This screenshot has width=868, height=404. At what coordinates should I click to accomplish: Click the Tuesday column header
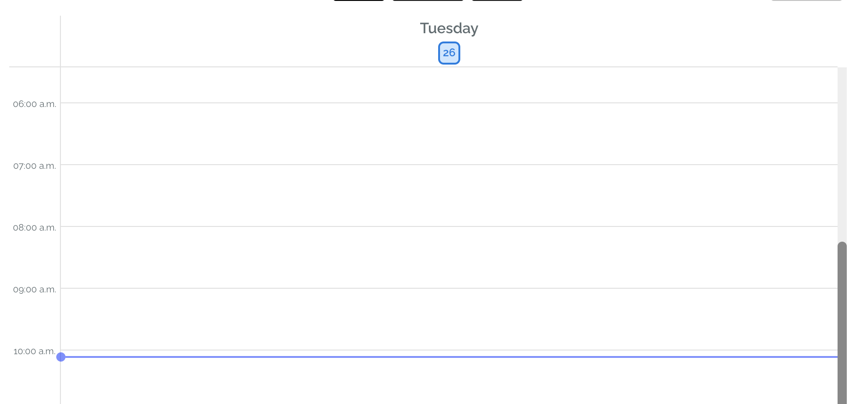[448, 28]
